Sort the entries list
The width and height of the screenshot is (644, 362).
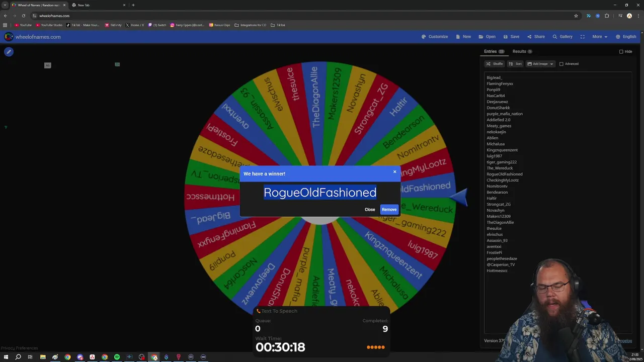coord(515,64)
